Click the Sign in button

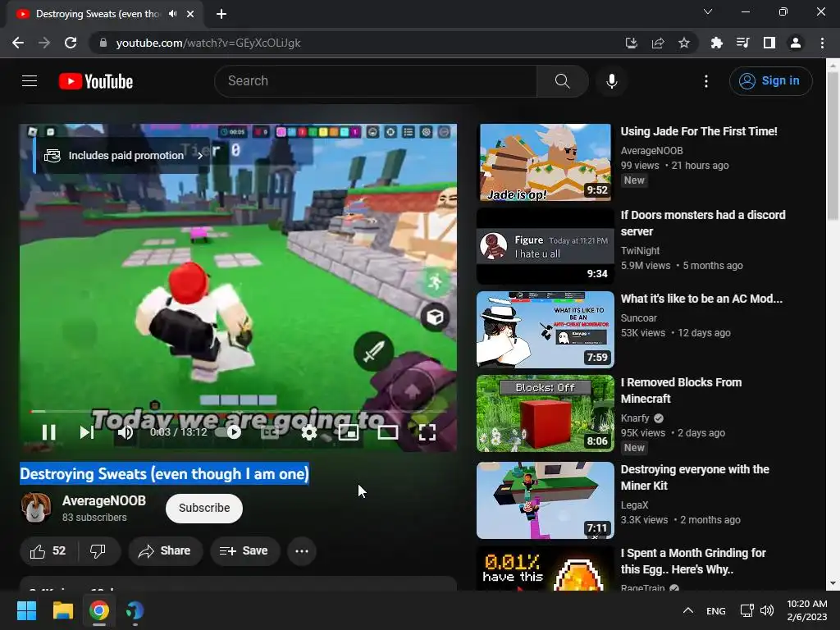(x=770, y=81)
